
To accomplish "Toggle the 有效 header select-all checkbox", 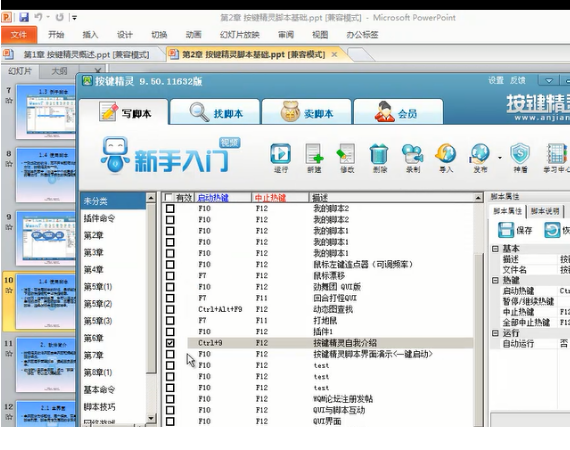I will click(x=168, y=197).
